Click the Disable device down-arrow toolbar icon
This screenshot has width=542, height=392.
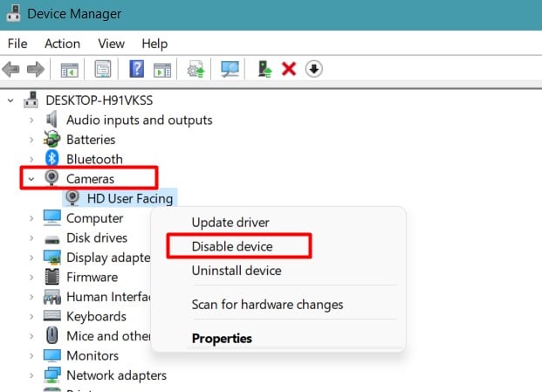pyautogui.click(x=314, y=69)
